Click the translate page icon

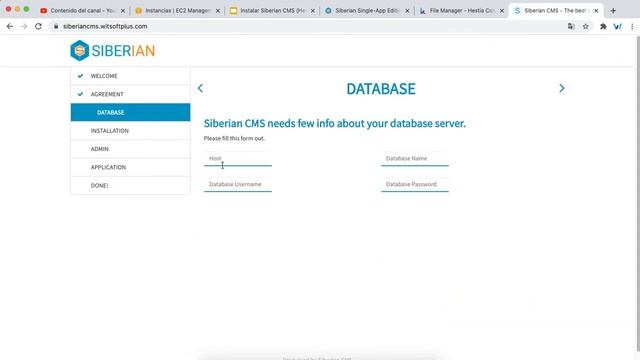(x=571, y=26)
